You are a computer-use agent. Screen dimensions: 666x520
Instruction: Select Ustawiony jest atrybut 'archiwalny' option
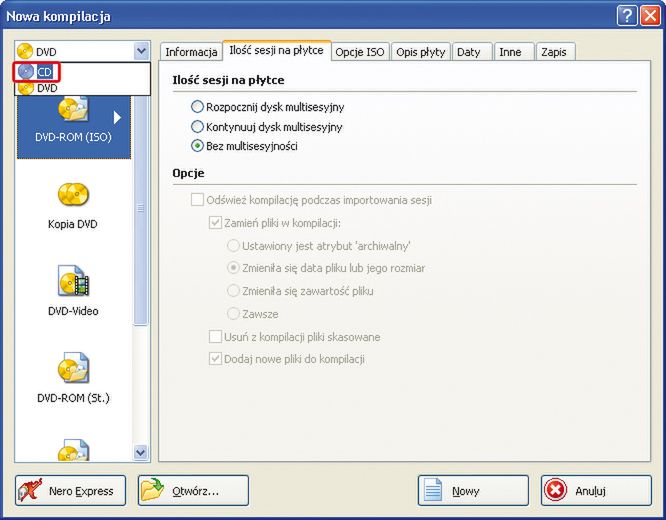click(233, 246)
